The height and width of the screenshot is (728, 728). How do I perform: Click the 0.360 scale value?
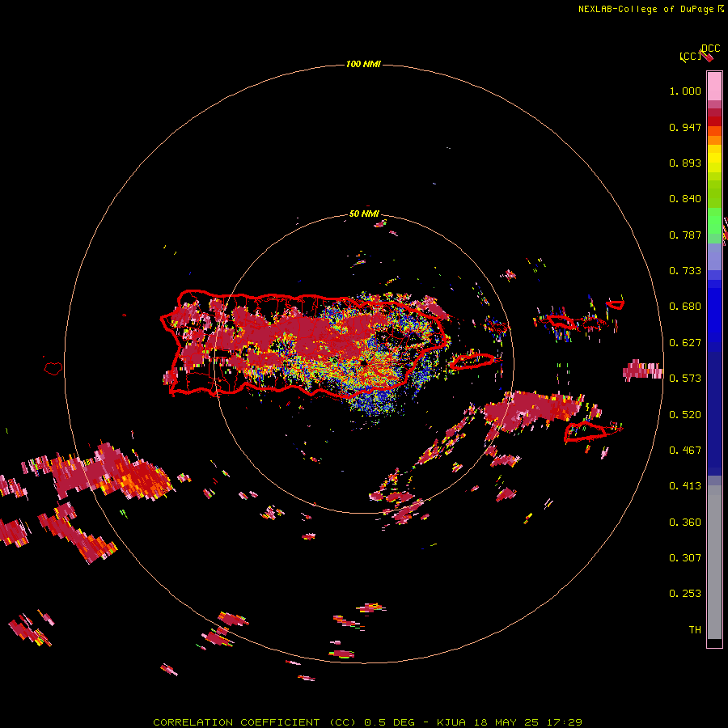685,523
